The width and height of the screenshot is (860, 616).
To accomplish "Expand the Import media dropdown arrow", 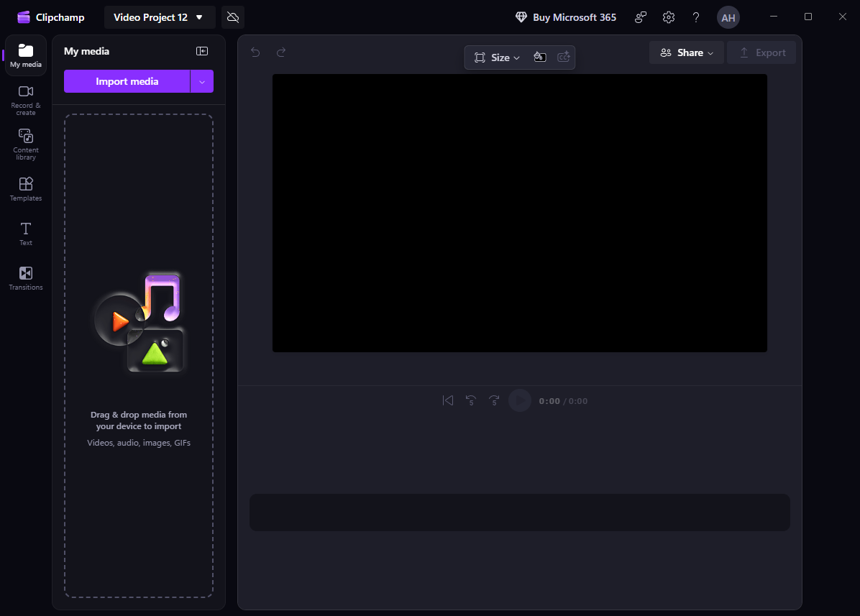I will (202, 81).
